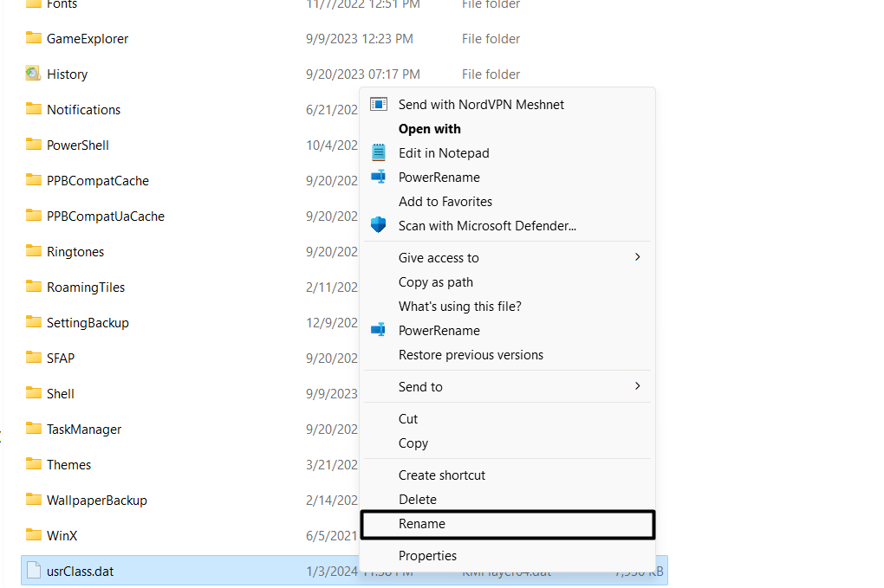Select the SettingBackup folder name
Screen dimensions: 884x588
click(88, 322)
